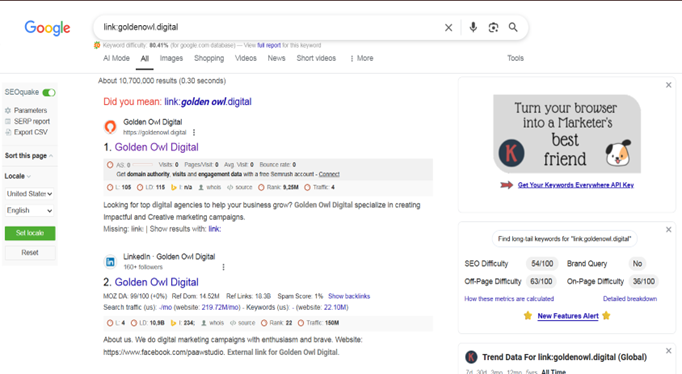The width and height of the screenshot is (682, 374).
Task: Click source link on LinkedIn result
Action: click(x=242, y=323)
